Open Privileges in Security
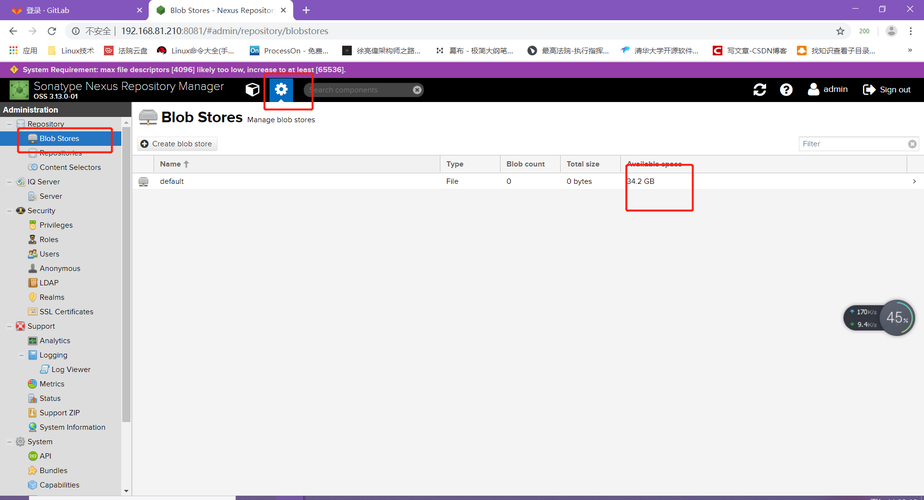This screenshot has width=924, height=500. point(56,225)
